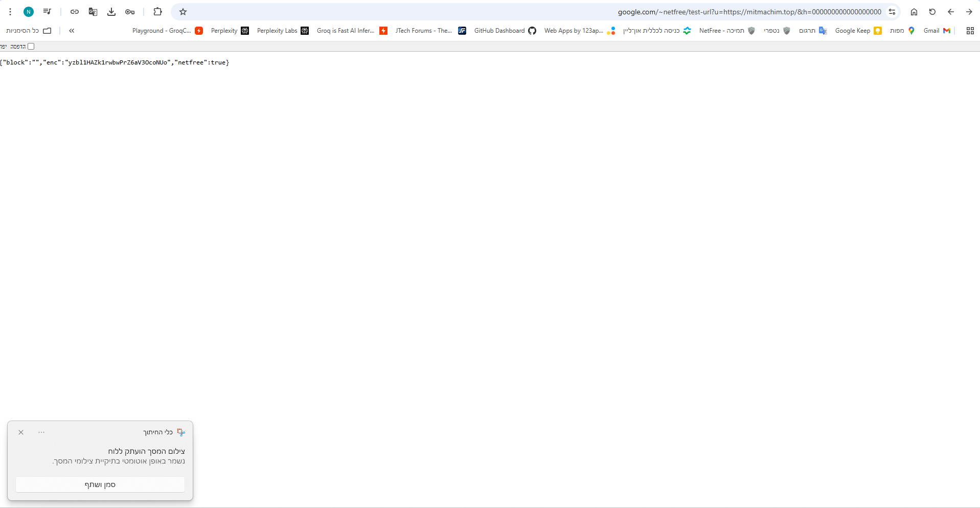Open the Gmail bookmark link
The height and width of the screenshot is (508, 980).
click(936, 31)
